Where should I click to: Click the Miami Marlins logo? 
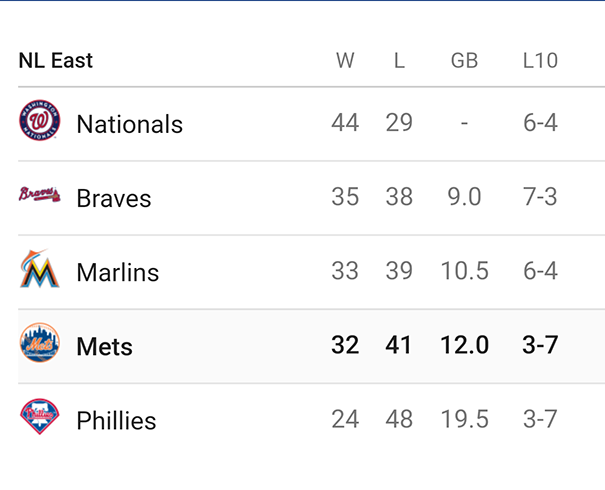[x=40, y=269]
